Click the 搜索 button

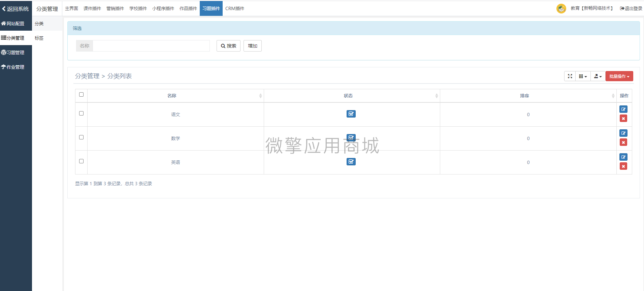[x=228, y=46]
